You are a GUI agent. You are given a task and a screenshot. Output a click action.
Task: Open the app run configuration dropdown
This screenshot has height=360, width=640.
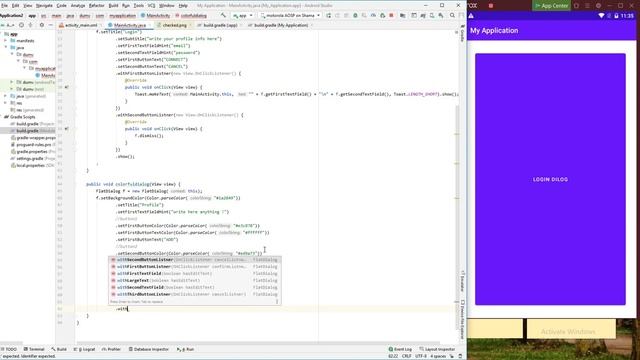click(243, 16)
